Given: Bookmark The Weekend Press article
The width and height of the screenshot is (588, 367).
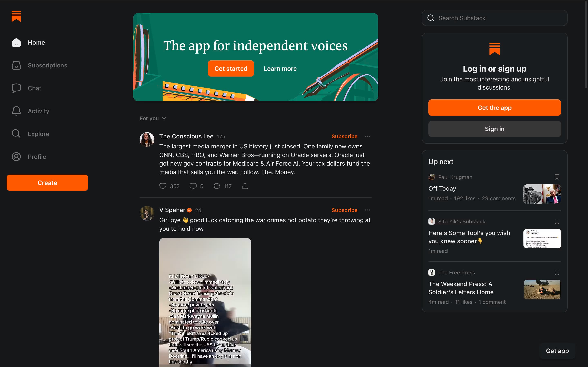Looking at the screenshot, I should click(557, 272).
